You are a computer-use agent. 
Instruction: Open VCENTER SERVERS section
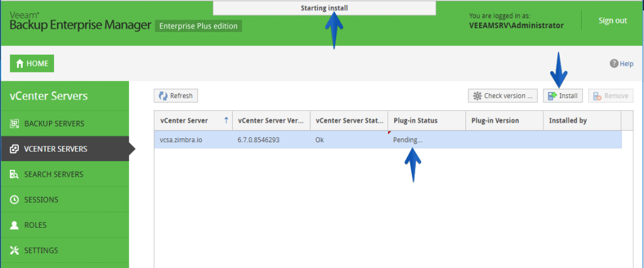click(65, 149)
